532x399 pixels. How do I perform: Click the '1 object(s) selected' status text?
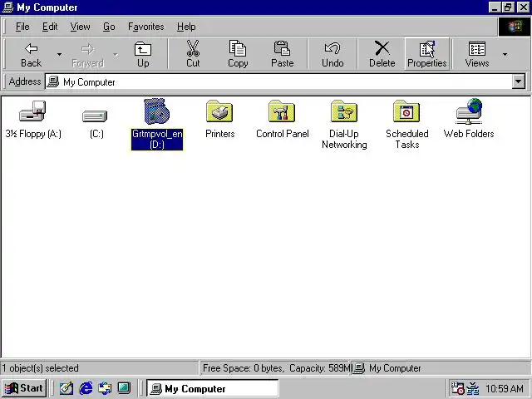coord(41,368)
